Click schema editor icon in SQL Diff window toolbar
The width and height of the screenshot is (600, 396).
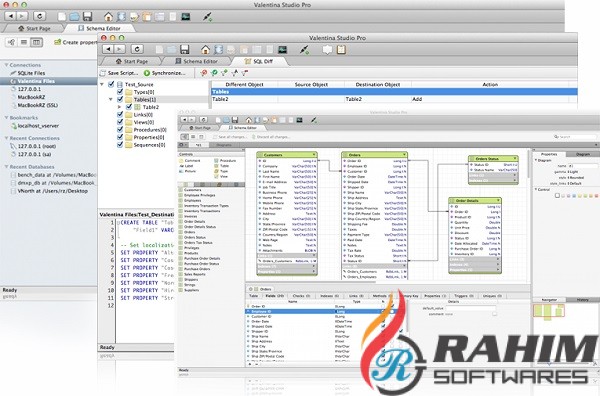[x=218, y=49]
